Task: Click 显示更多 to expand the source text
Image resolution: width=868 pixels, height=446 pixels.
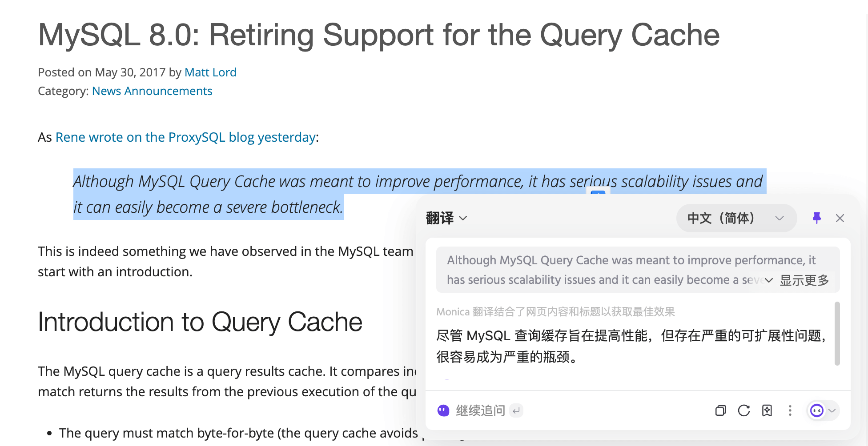Action: [804, 280]
